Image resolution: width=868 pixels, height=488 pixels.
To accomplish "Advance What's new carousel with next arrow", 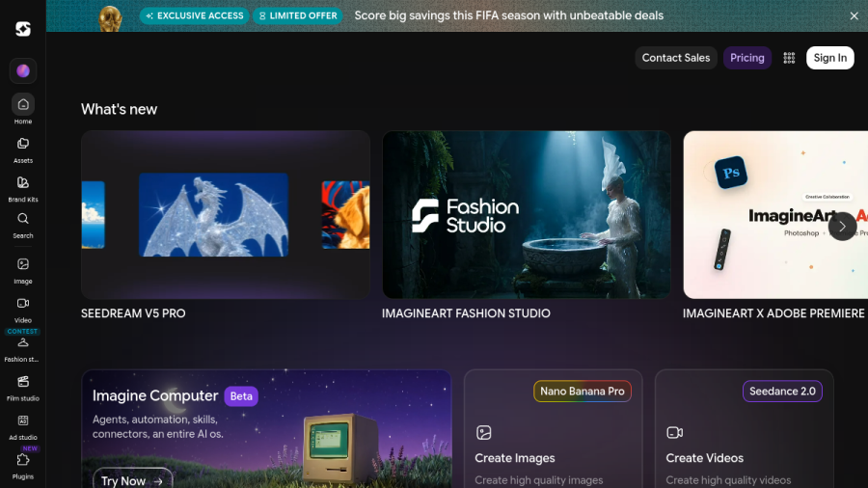I will 842,227.
